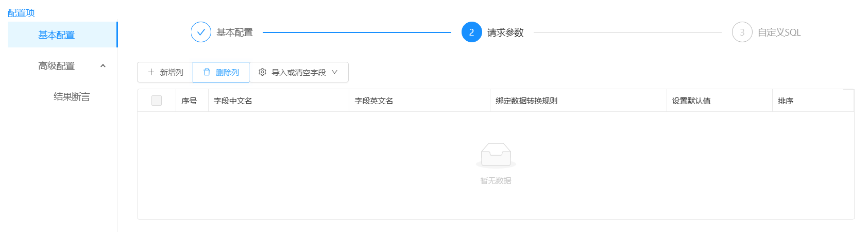The image size is (868, 232).
Task: Click the 配置项 title link
Action: (21, 13)
